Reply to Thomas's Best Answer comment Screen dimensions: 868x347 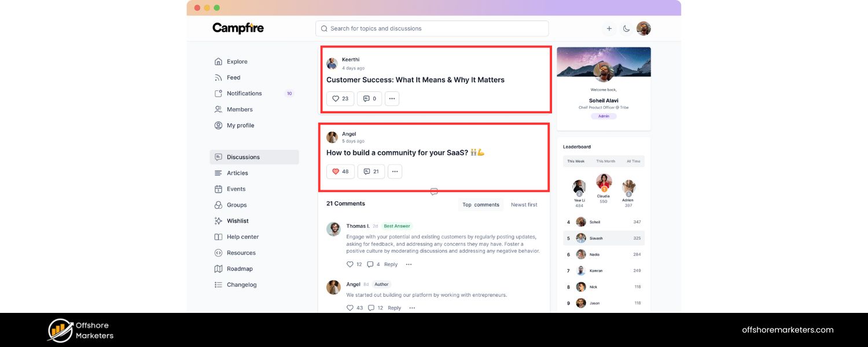(x=391, y=264)
